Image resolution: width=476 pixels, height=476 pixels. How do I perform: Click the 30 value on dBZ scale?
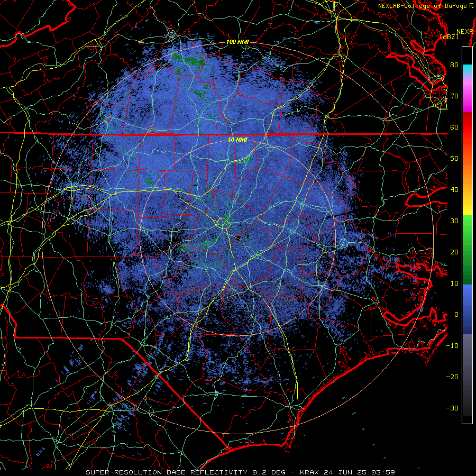click(454, 221)
